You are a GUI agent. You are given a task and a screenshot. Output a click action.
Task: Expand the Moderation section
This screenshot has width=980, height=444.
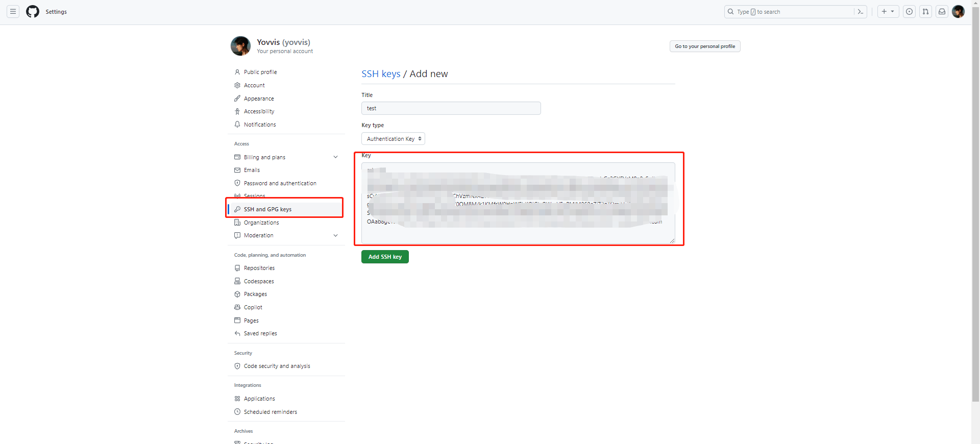pyautogui.click(x=335, y=235)
